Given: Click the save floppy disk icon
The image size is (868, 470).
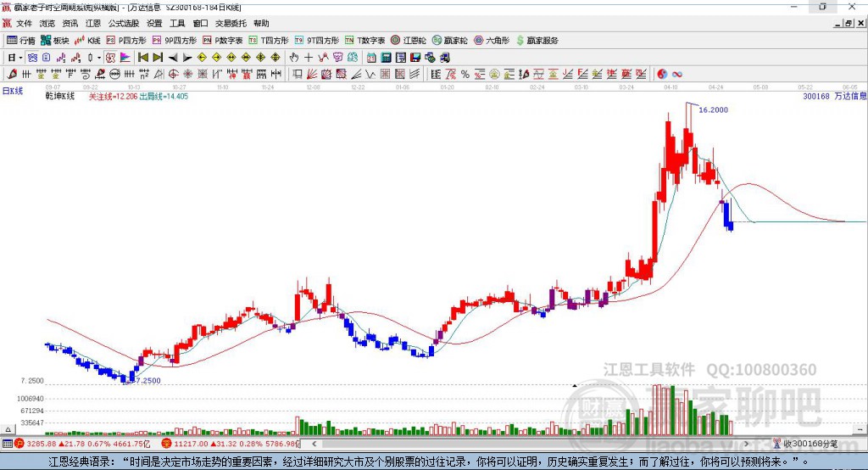Looking at the screenshot, I should coord(415,58).
